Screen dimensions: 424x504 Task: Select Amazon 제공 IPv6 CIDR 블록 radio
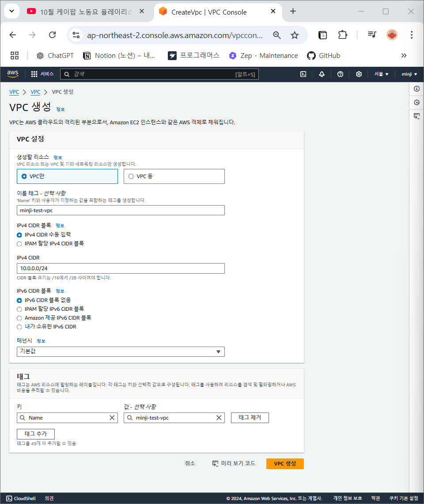pos(19,318)
